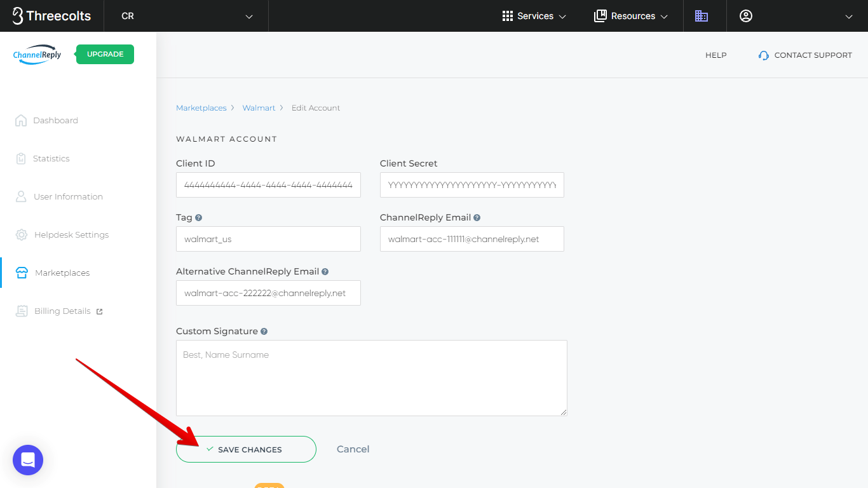Image resolution: width=868 pixels, height=488 pixels.
Task: Click the Walmart breadcrumb link
Action: [x=259, y=108]
